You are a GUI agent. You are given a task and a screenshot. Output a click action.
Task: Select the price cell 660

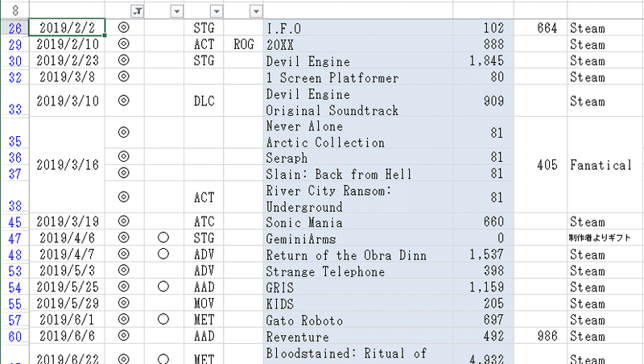[484, 221]
